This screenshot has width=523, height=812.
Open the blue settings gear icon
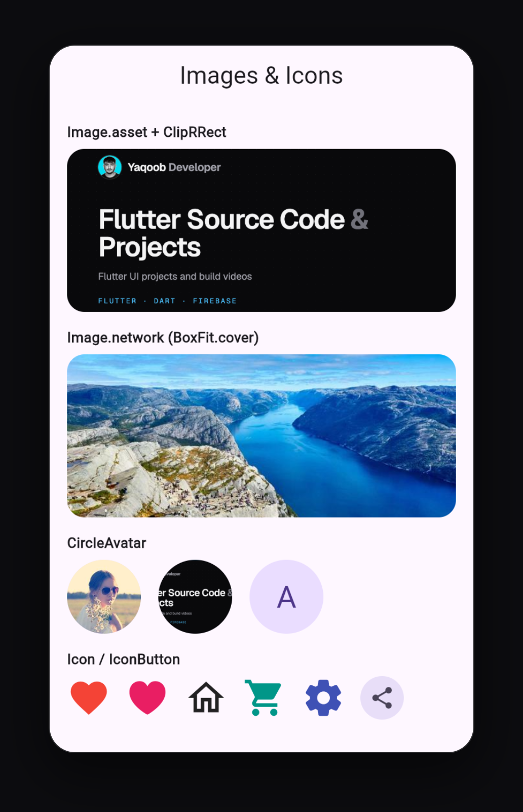coord(323,698)
